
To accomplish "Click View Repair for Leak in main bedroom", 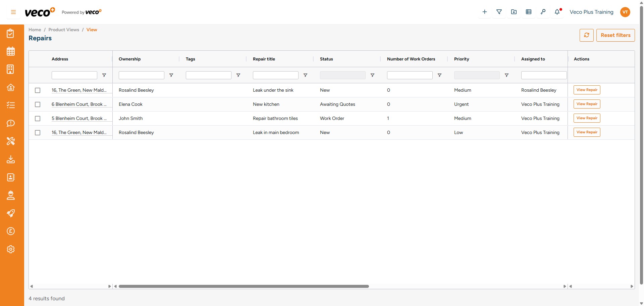I will click(x=587, y=132).
